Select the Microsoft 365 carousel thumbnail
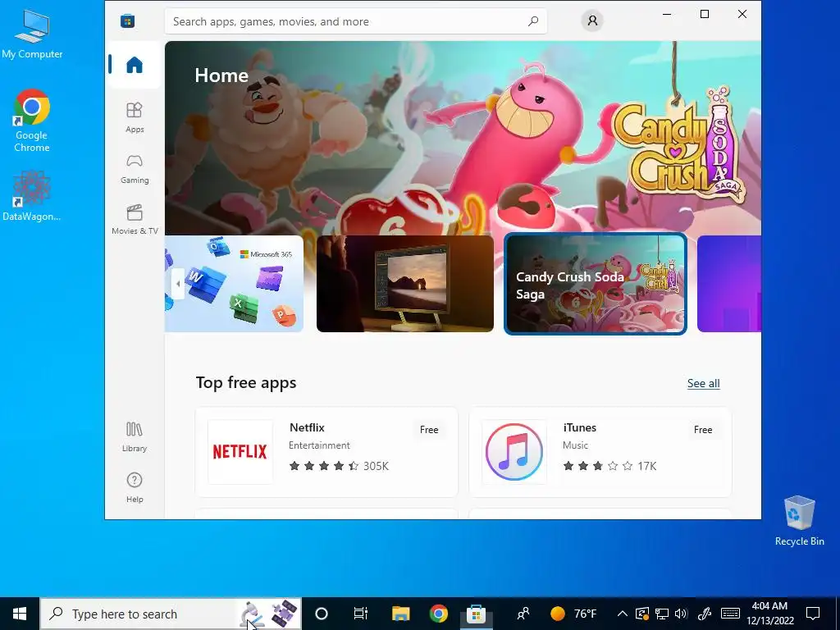This screenshot has width=840, height=630. coord(234,284)
